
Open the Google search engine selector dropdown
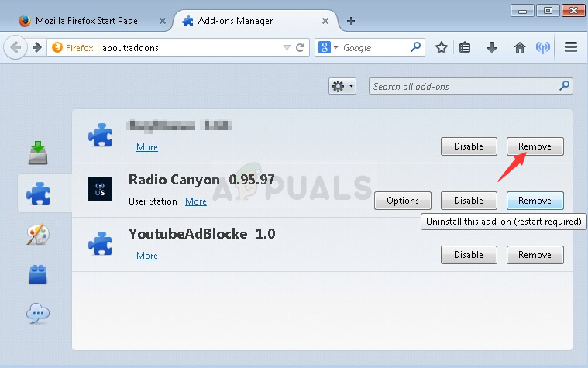coord(328,47)
